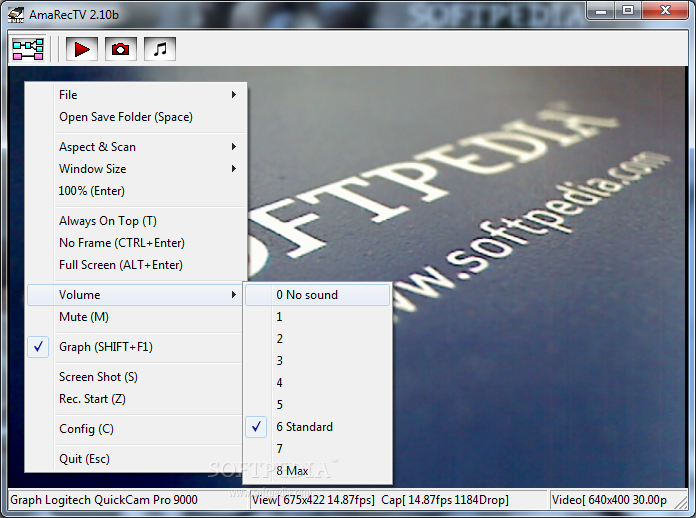
Task: Set volume to 0 No sound
Action: [317, 295]
